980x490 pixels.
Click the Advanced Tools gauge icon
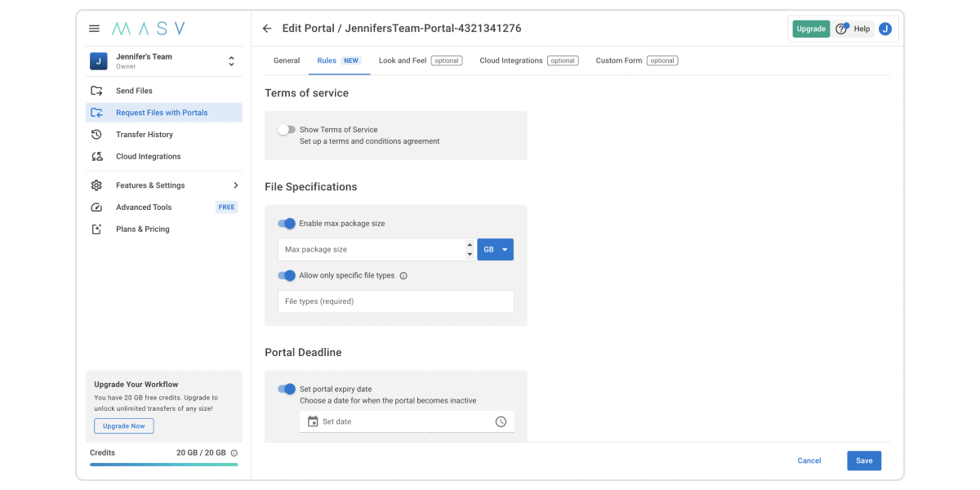[x=96, y=207]
